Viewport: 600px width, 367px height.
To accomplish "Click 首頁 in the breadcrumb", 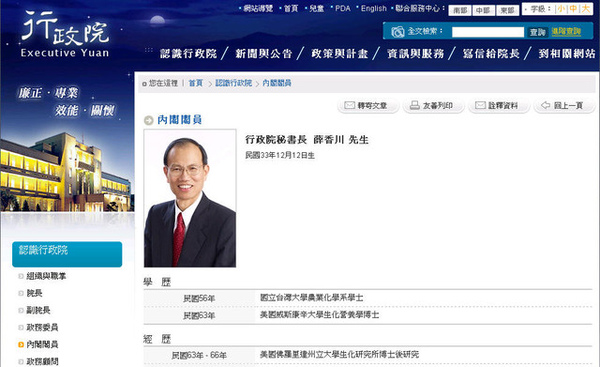I will pos(196,83).
